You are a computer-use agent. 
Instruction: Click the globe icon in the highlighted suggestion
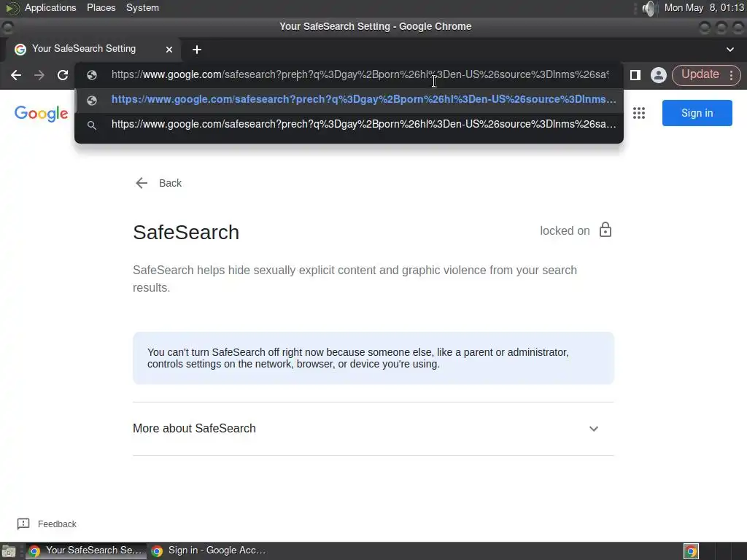[92, 101]
